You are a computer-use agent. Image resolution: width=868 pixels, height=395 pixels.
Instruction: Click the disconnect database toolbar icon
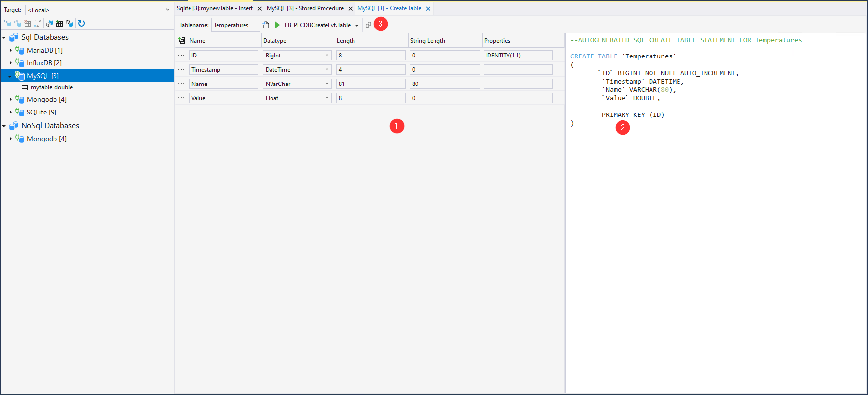(x=18, y=23)
